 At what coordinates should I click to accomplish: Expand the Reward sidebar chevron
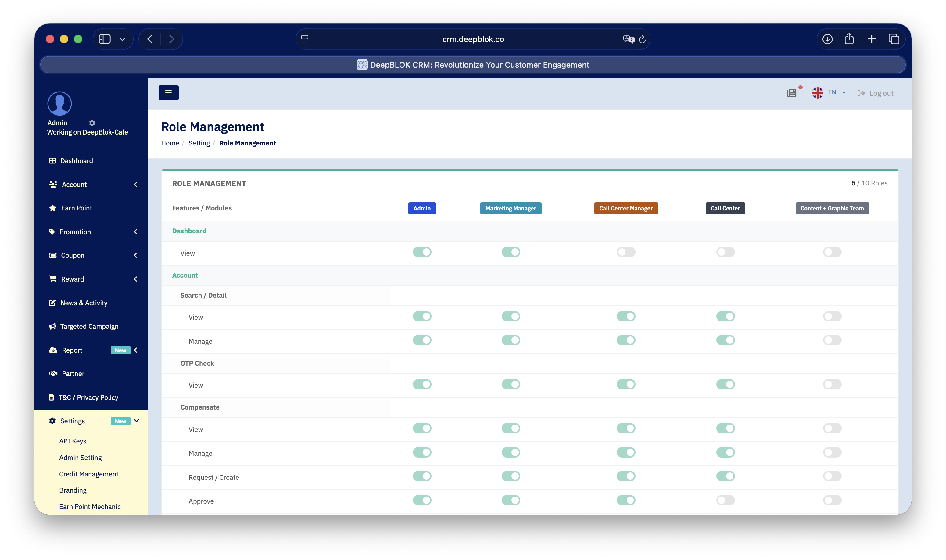pyautogui.click(x=135, y=279)
